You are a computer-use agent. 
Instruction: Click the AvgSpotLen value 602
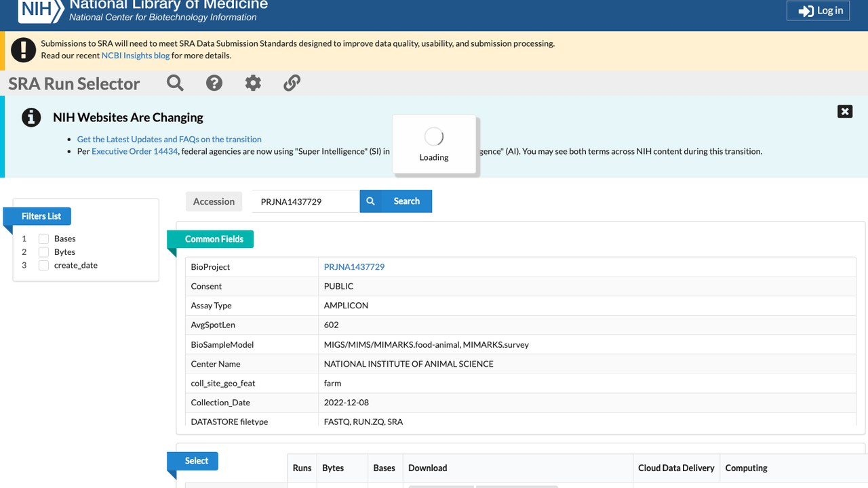pos(331,325)
